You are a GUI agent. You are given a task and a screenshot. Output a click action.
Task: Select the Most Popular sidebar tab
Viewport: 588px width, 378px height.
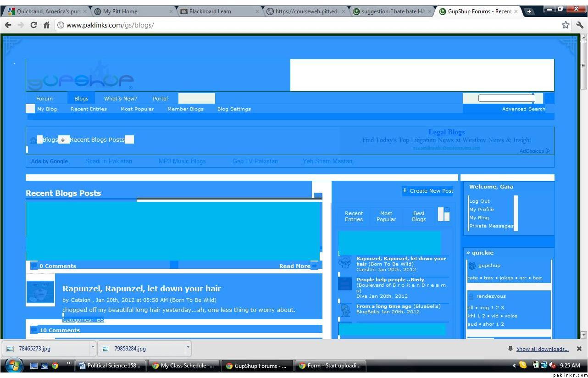coord(386,216)
